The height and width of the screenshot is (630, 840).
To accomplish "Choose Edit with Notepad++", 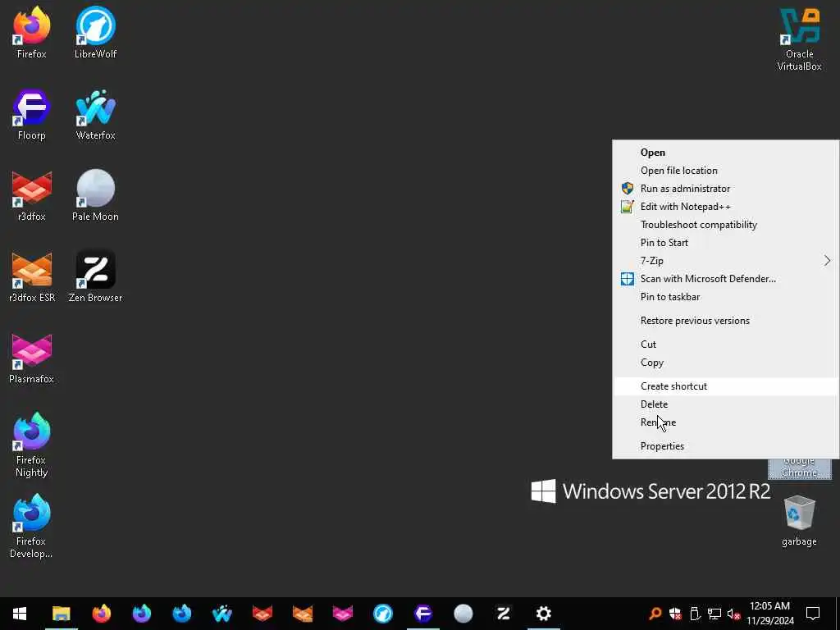I will pos(725,207).
